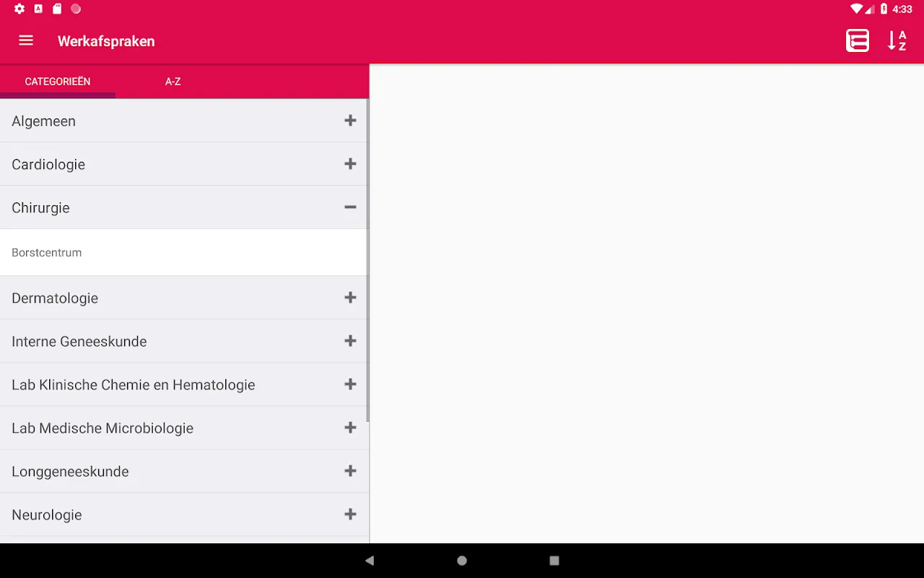This screenshot has height=578, width=924.
Task: Switch to the A-Z tab
Action: click(173, 82)
